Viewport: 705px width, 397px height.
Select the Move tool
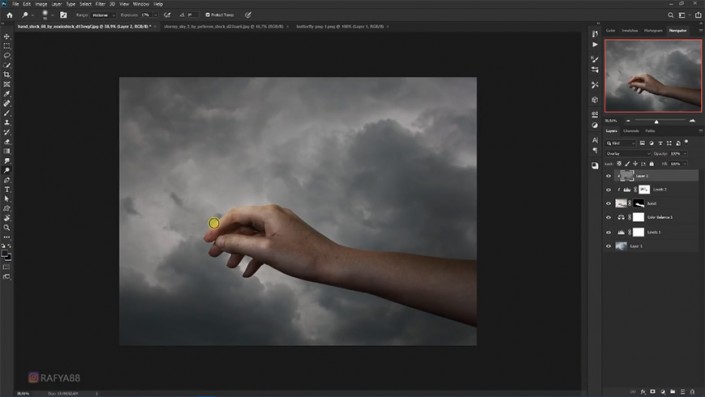pyautogui.click(x=7, y=36)
